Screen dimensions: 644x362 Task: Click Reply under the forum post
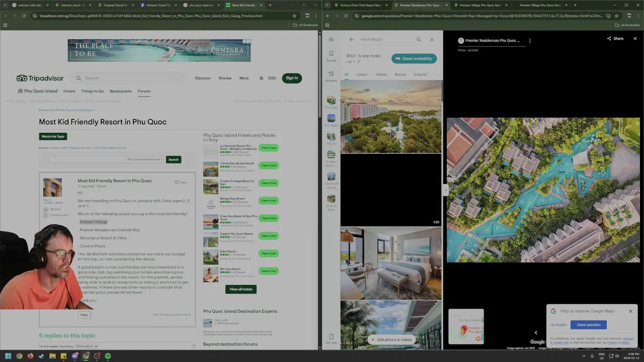pyautogui.click(x=84, y=315)
